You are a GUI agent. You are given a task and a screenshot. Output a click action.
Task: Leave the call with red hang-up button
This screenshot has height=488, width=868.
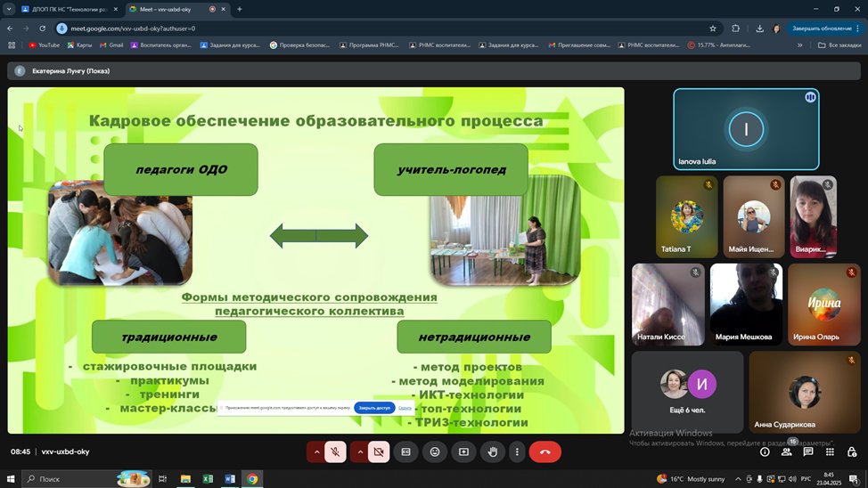click(545, 452)
